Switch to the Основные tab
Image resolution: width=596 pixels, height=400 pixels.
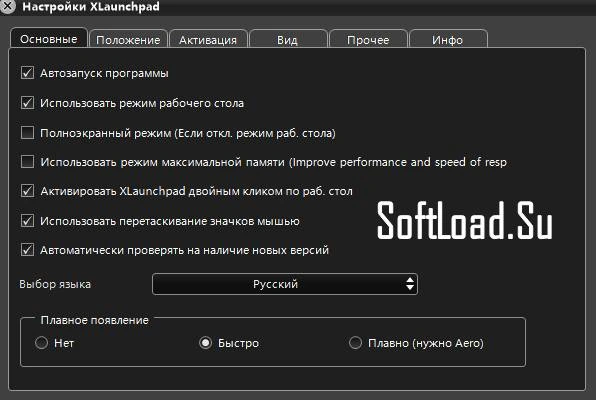49,38
